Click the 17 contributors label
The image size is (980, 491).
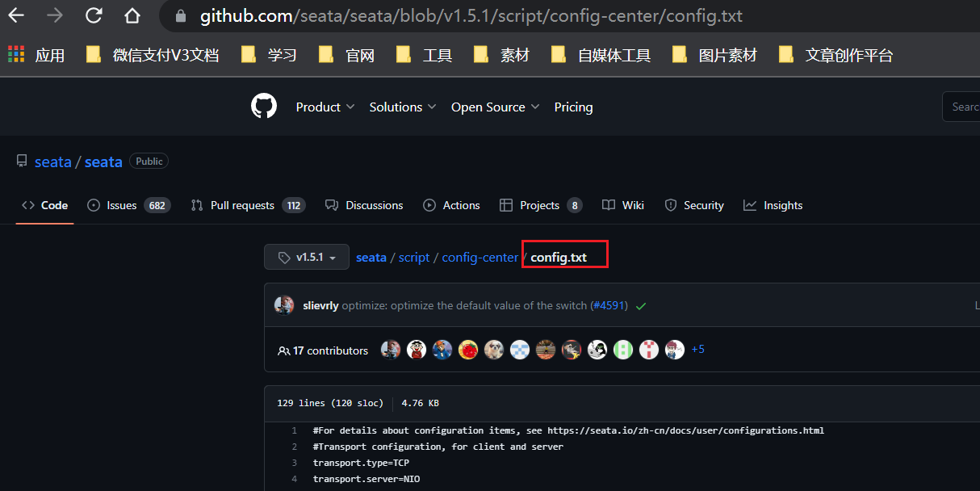[x=331, y=350]
